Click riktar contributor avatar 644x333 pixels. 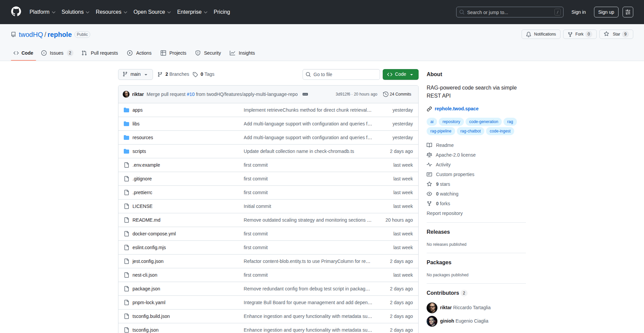click(x=432, y=308)
